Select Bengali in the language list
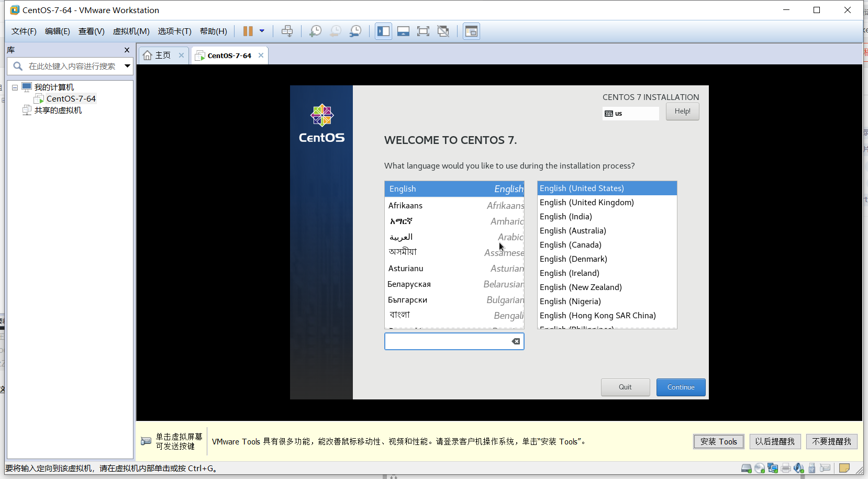 (x=454, y=315)
